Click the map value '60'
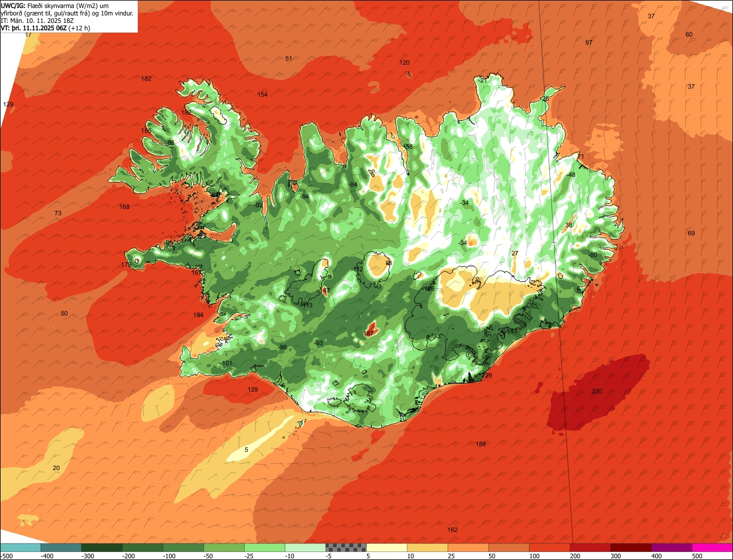733x560 pixels. coord(689,34)
